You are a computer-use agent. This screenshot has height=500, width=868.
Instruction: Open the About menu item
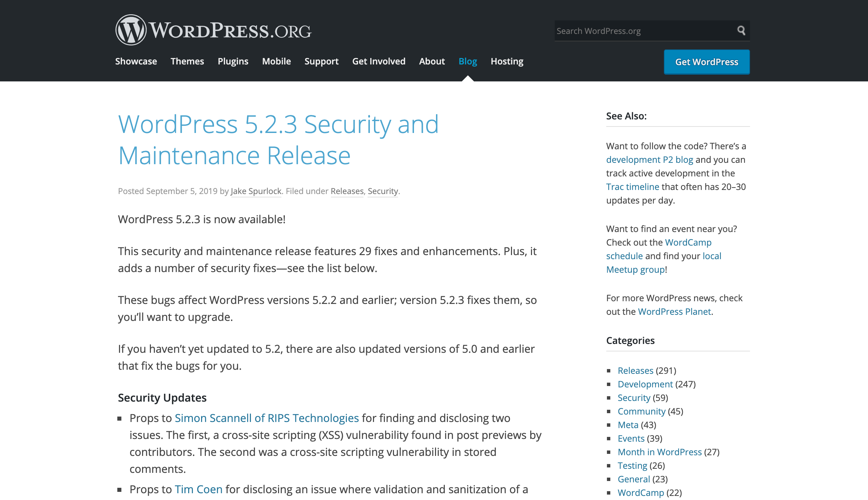[432, 61]
